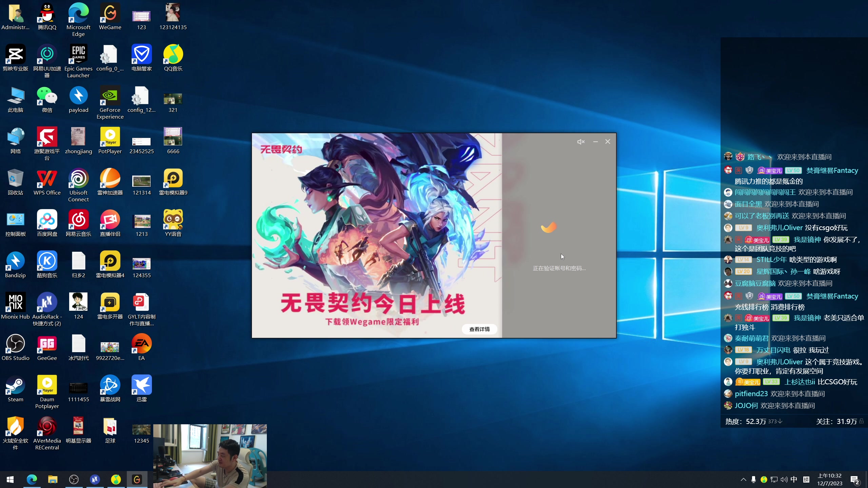Select the 电脑管家 desktop icon

(141, 58)
